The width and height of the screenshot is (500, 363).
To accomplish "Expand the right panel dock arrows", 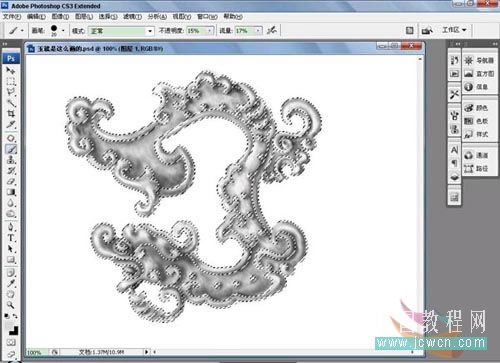I will (494, 44).
